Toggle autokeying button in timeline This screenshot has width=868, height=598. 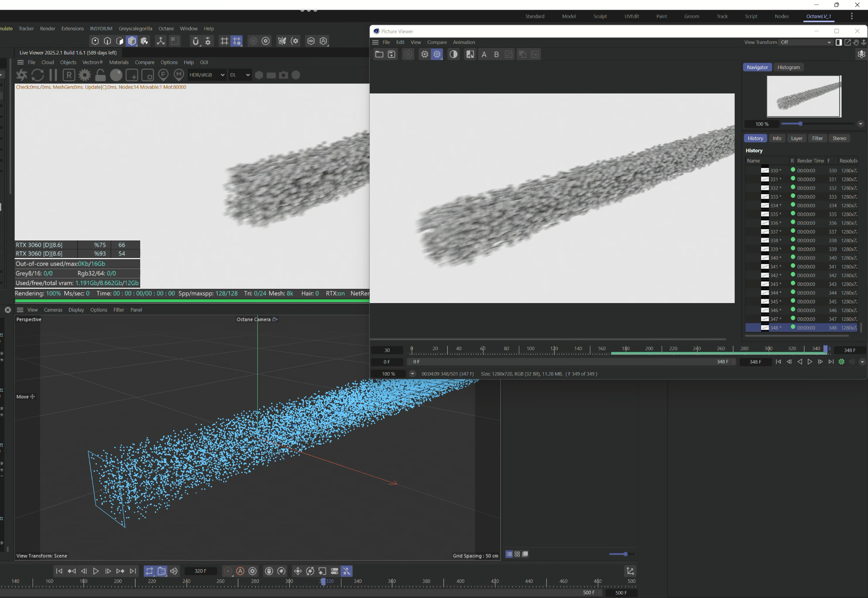tap(240, 571)
